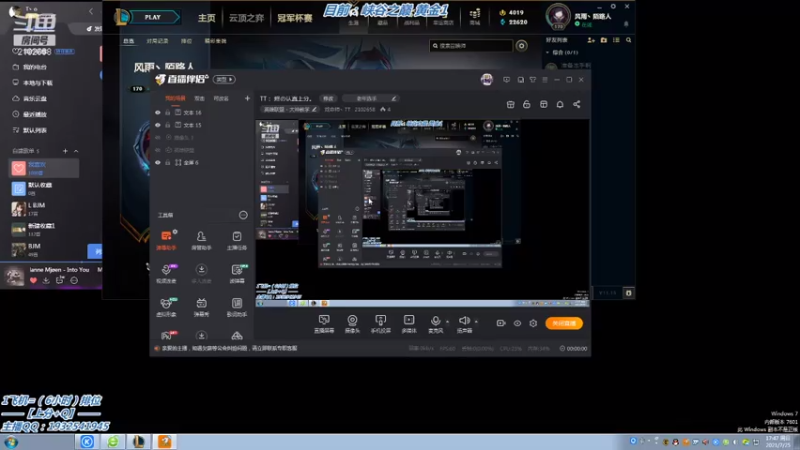Add a 直播屏幕 screen capture source
The width and height of the screenshot is (800, 450).
(324, 323)
